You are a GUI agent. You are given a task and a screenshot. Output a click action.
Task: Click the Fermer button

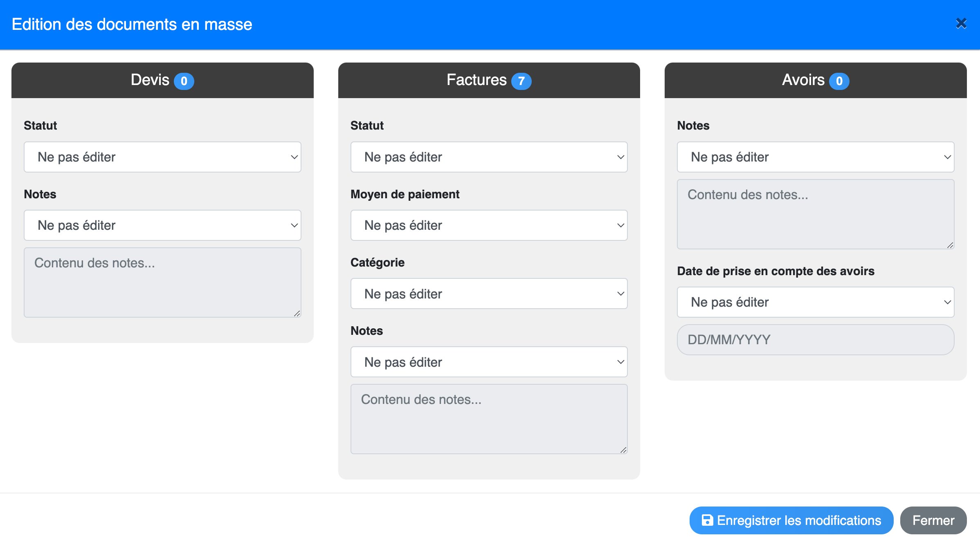[933, 520]
